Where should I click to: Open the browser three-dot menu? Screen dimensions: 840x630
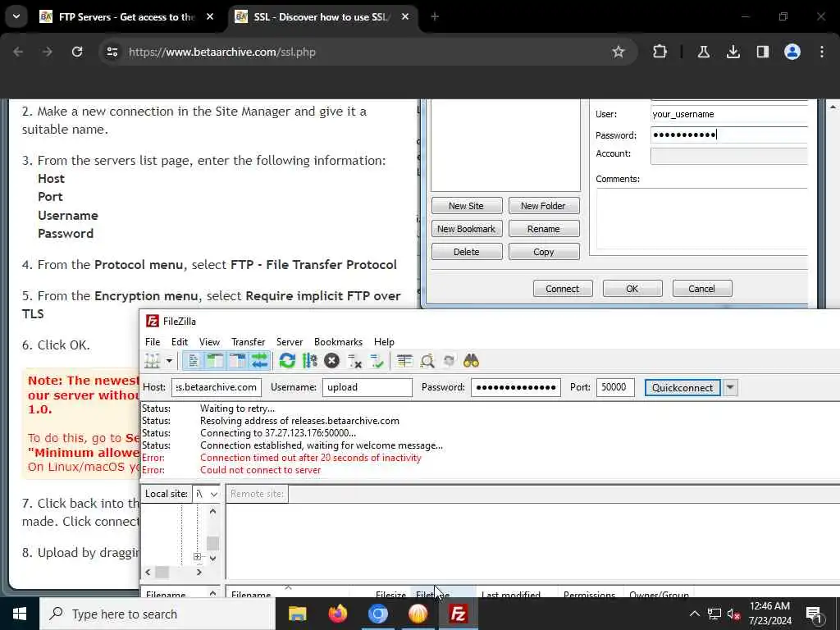(822, 52)
